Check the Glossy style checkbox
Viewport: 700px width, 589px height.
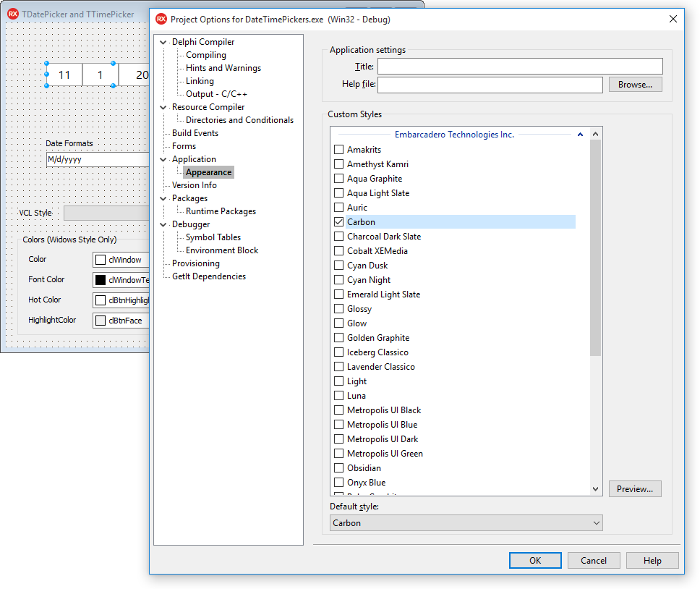tap(339, 308)
